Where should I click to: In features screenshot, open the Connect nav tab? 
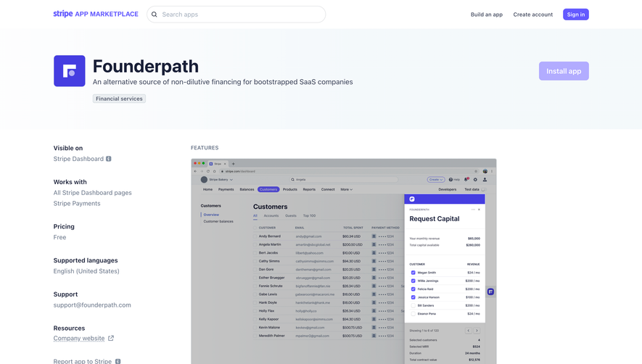[x=328, y=189]
